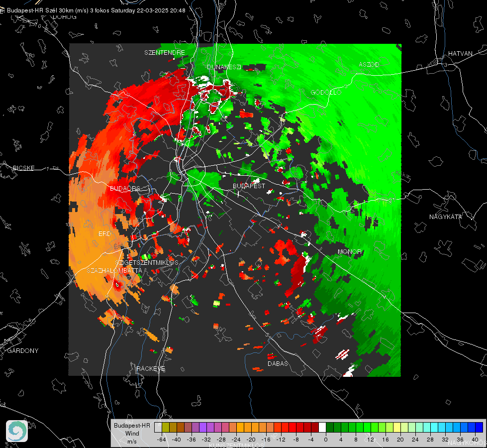Click the ÉRD town label

[104, 234]
